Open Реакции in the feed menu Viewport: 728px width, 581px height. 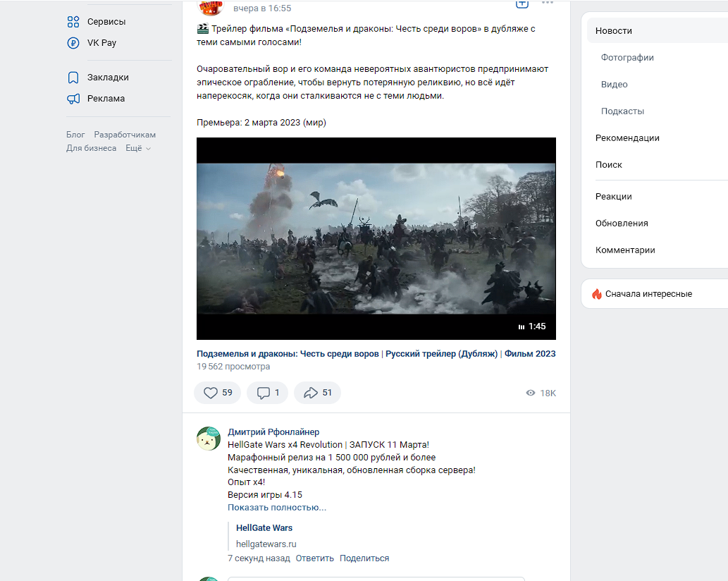613,197
